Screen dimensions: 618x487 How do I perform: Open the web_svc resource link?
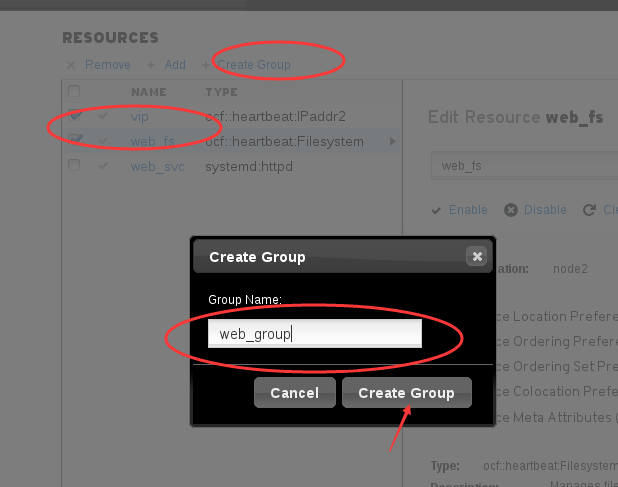click(158, 167)
